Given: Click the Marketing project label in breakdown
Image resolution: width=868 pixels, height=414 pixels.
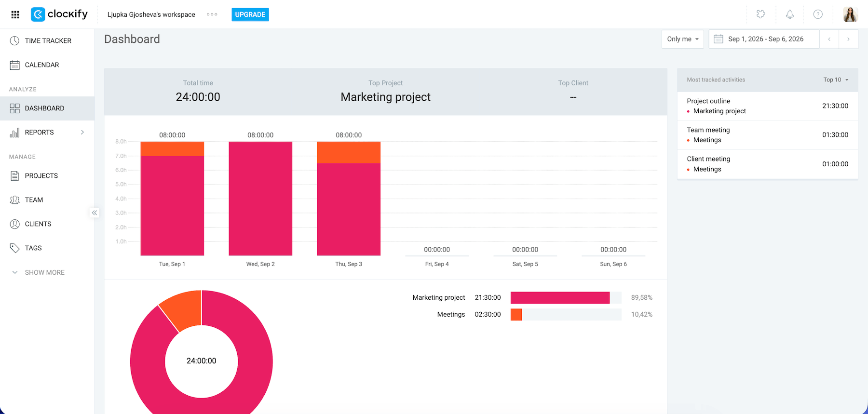Looking at the screenshot, I should click(439, 298).
